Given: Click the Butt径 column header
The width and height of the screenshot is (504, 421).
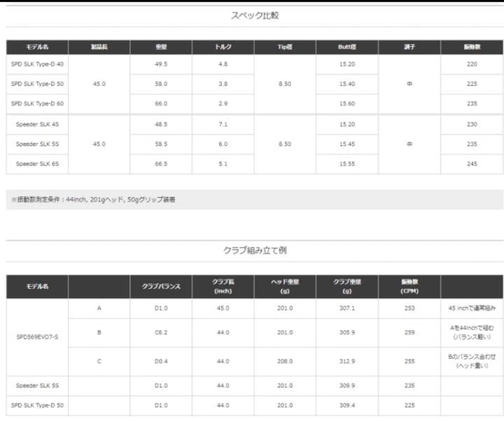Looking at the screenshot, I should (346, 47).
